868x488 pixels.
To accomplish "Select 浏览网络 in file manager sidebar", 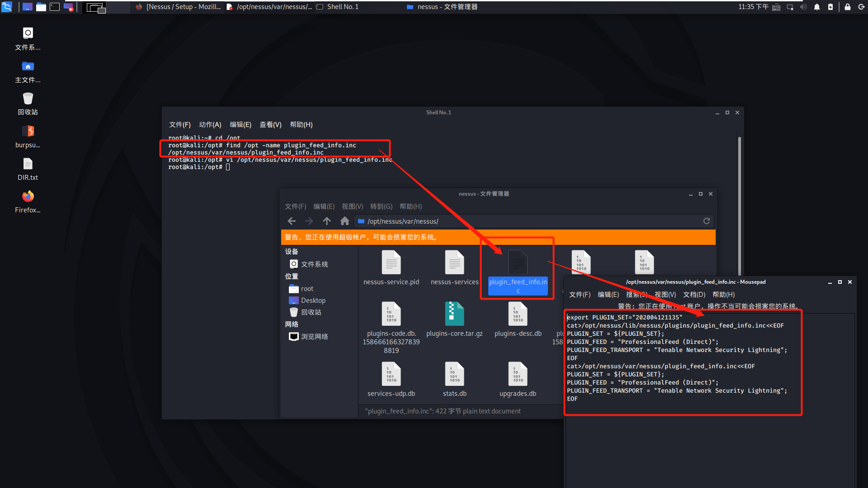I will pos(309,337).
